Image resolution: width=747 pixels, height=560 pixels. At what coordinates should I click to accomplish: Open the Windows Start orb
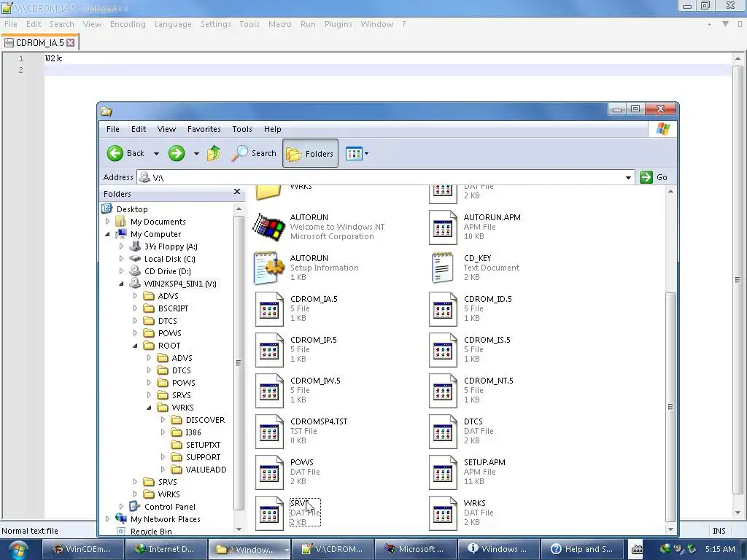pyautogui.click(x=18, y=550)
